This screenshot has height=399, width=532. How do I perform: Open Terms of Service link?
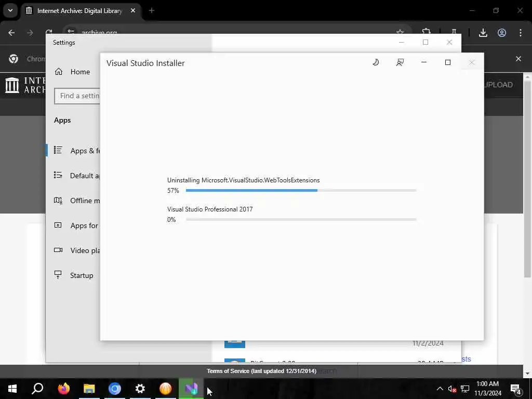click(262, 371)
